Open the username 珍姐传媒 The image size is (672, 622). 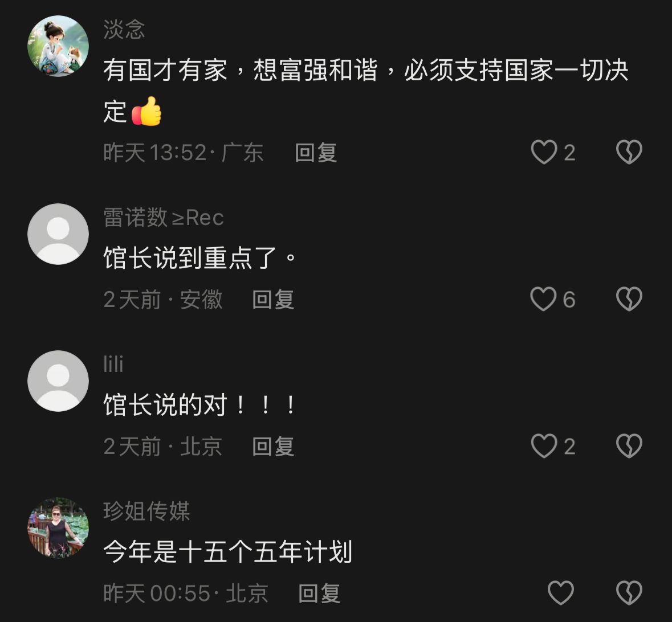pos(146,511)
